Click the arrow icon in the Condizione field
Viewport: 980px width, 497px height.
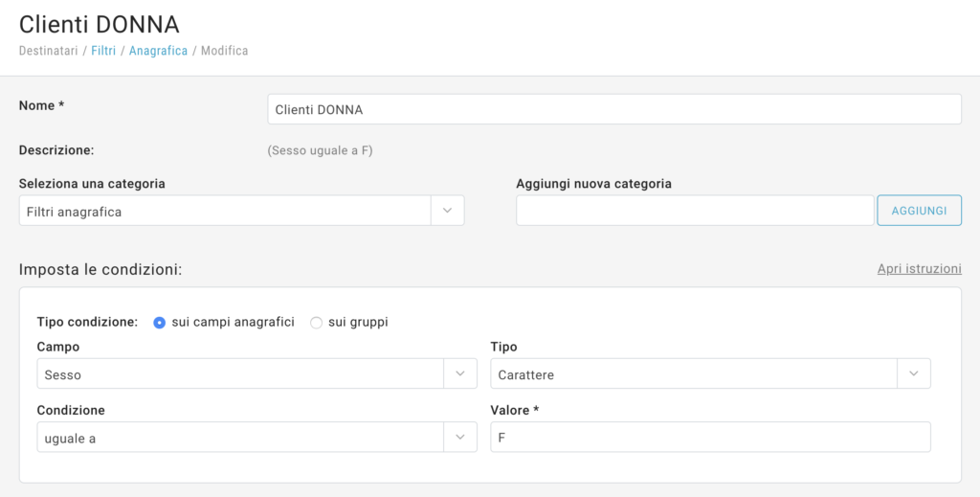[x=460, y=438]
